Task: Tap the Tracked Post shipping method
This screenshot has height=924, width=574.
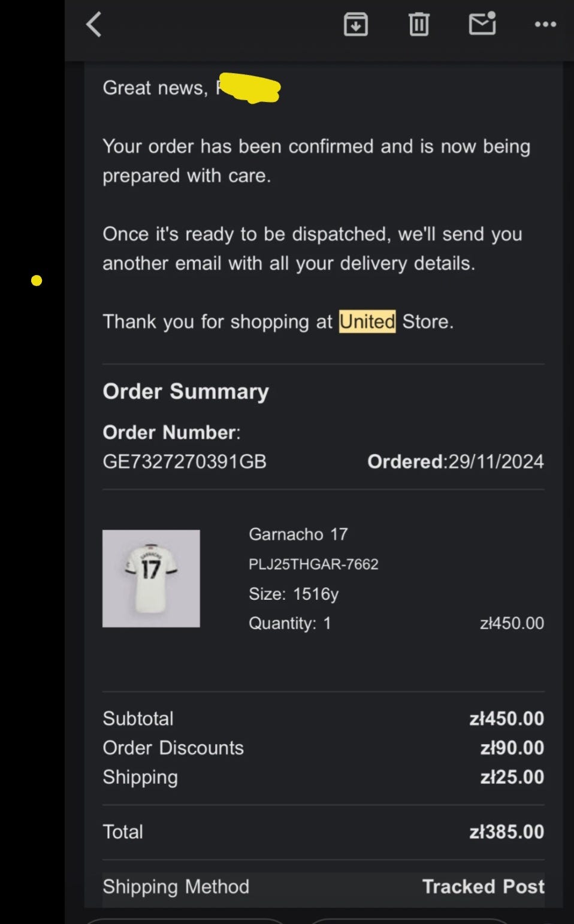Action: coord(484,886)
